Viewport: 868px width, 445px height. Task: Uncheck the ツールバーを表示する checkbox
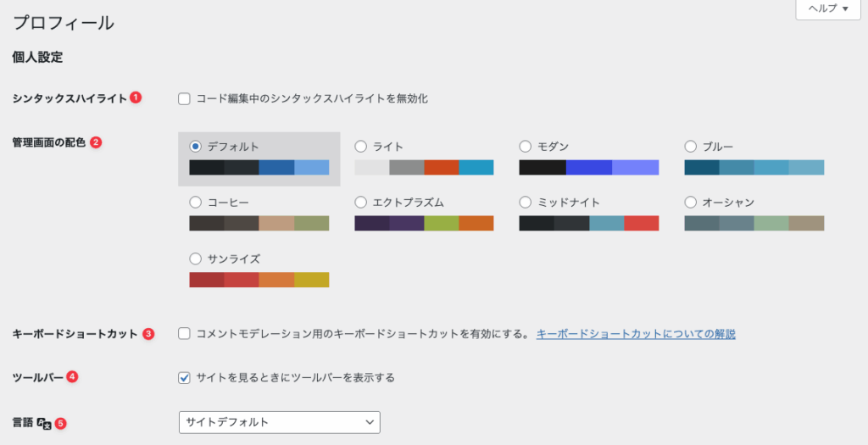[184, 377]
